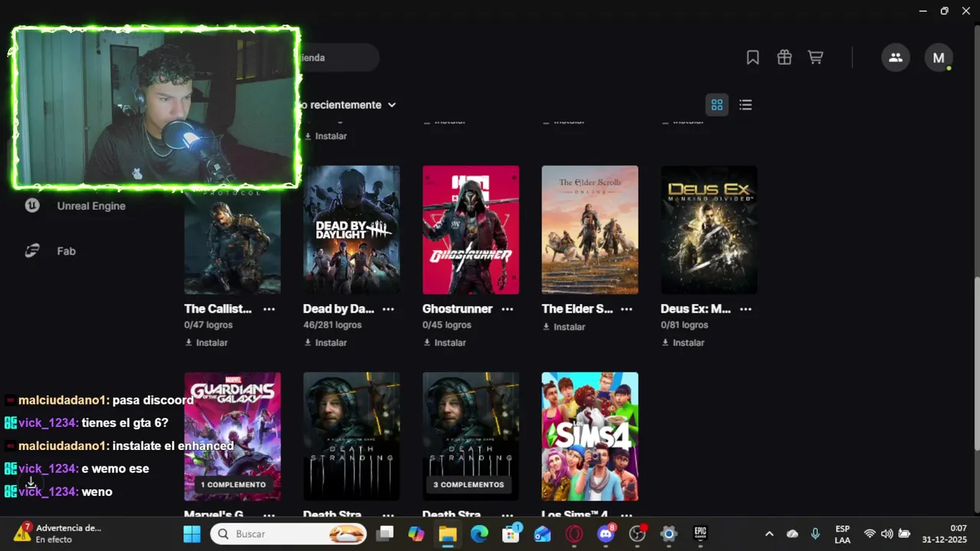Switch the ESP LAA input language

click(x=842, y=533)
